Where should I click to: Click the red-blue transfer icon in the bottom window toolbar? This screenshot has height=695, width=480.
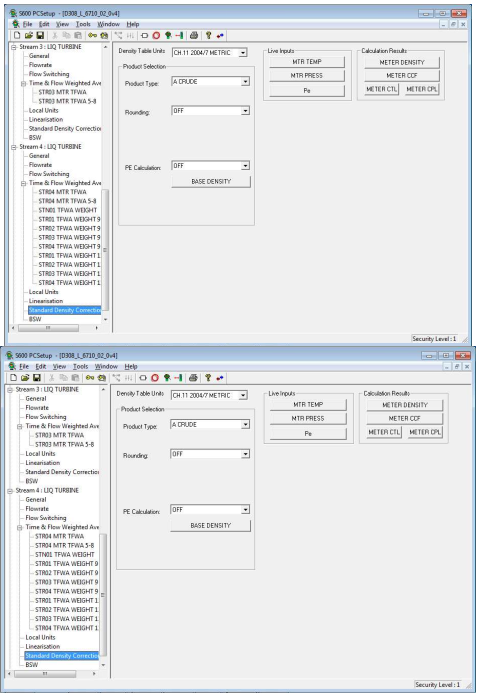pos(220,378)
